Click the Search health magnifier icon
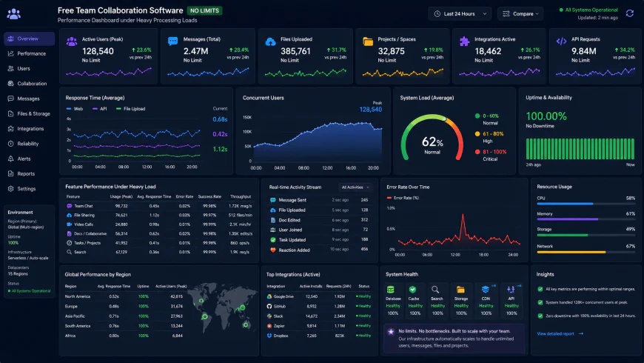This screenshot has height=363, width=644. point(435,290)
